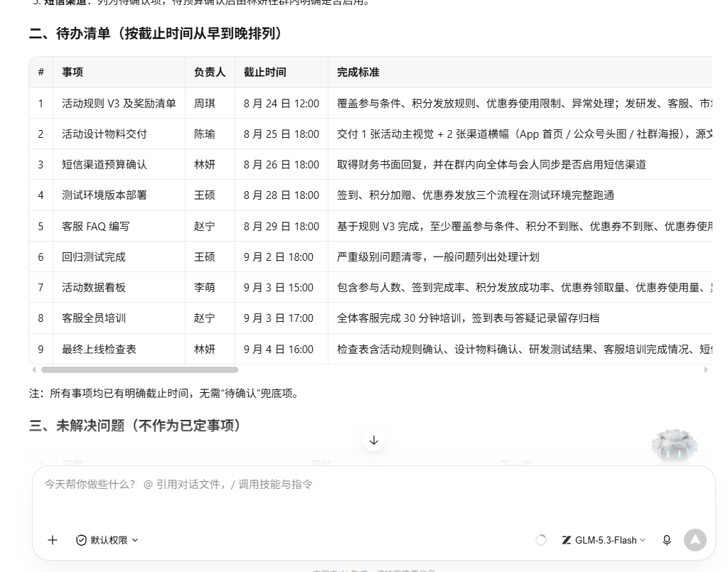Click deadline 8 月 28 日 18:00
The width and height of the screenshot is (728, 572).
click(282, 195)
